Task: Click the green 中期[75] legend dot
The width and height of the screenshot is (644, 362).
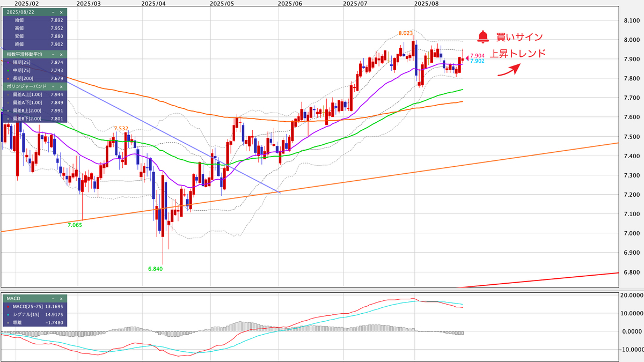Action: coord(7,70)
